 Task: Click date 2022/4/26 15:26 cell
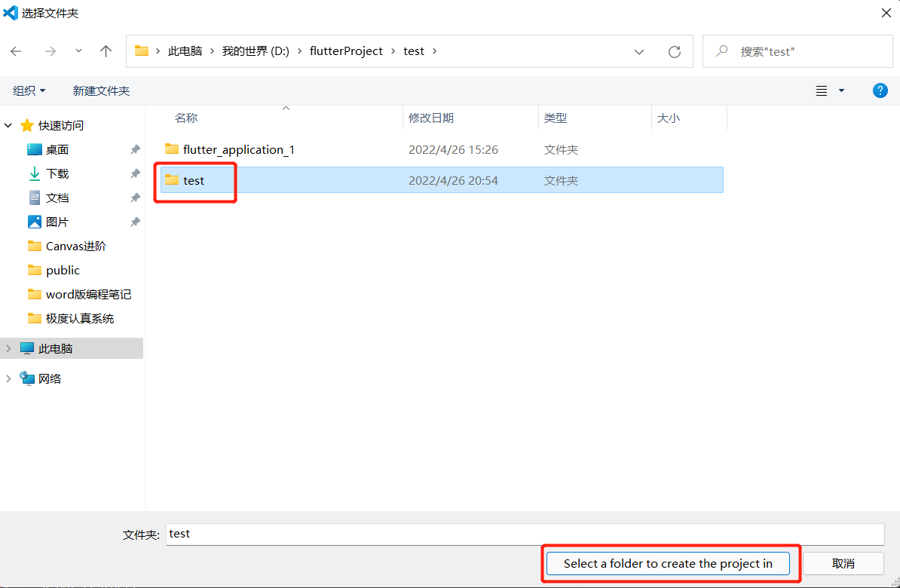coord(453,149)
